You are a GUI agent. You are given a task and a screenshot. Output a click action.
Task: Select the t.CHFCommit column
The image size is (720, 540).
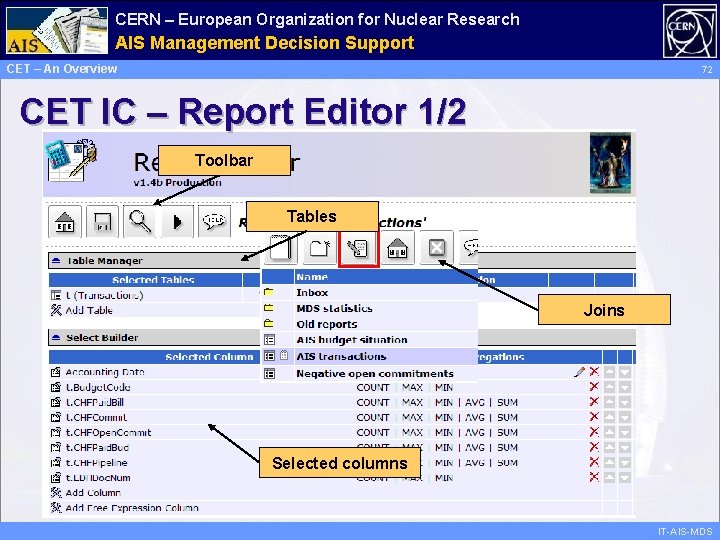click(96, 417)
